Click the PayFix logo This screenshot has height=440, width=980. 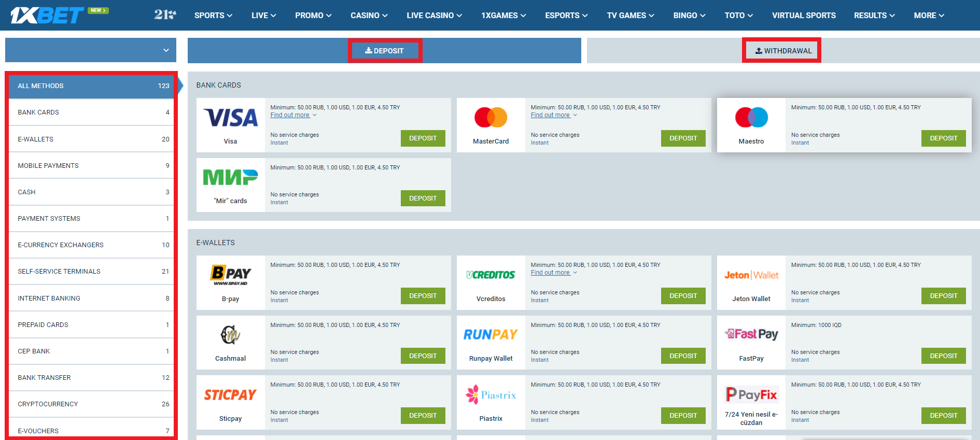751,395
